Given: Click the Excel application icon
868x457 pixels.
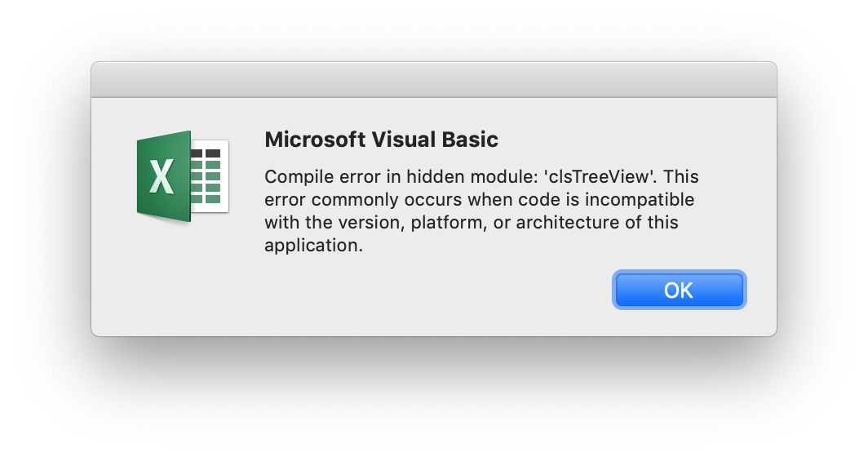Looking at the screenshot, I should click(x=183, y=176).
